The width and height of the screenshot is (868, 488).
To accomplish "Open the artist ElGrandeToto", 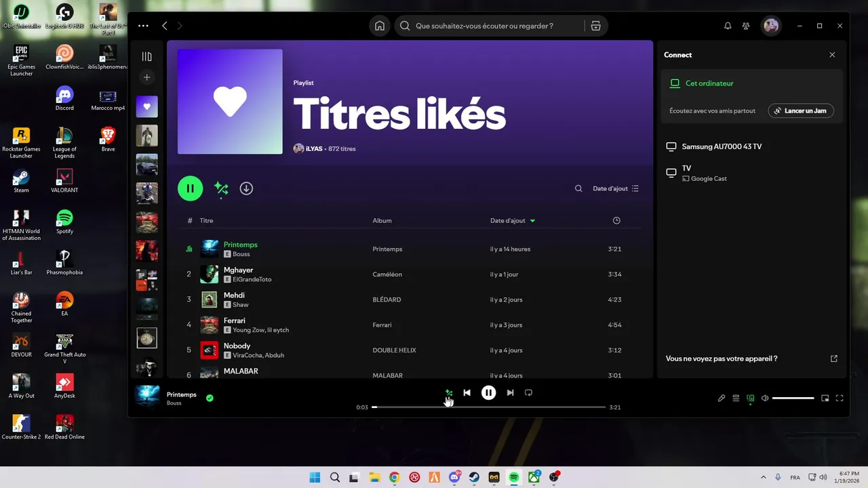I will click(252, 279).
